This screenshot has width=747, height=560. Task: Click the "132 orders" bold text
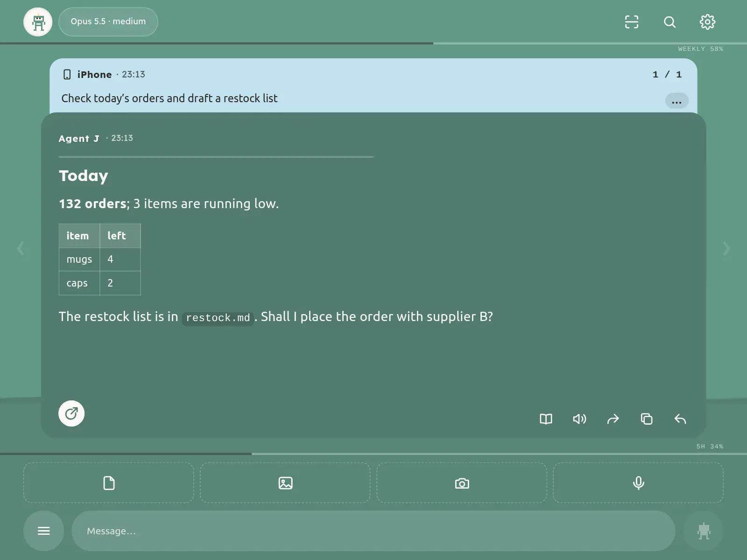click(x=92, y=204)
